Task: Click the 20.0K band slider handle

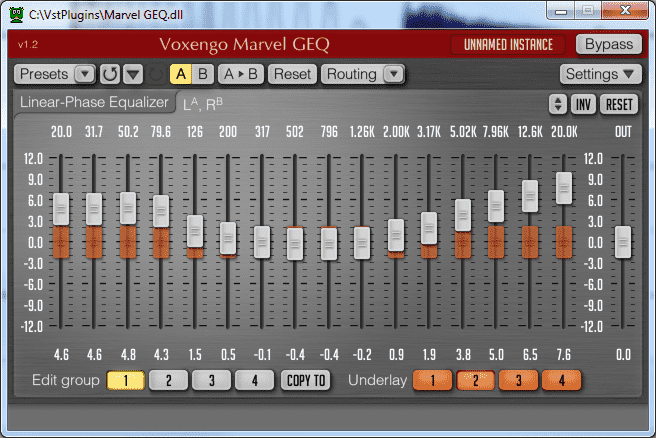Action: coord(564,188)
